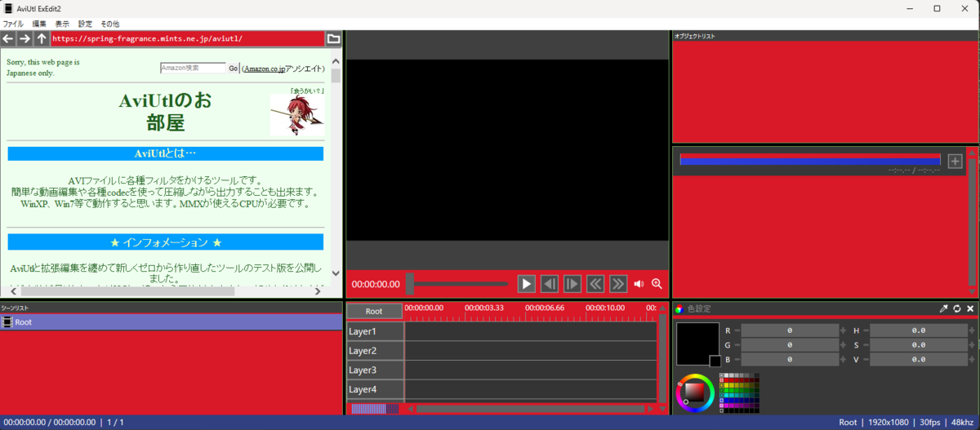Go forward in the embedded browser
Screen dimensions: 980x430
24,39
